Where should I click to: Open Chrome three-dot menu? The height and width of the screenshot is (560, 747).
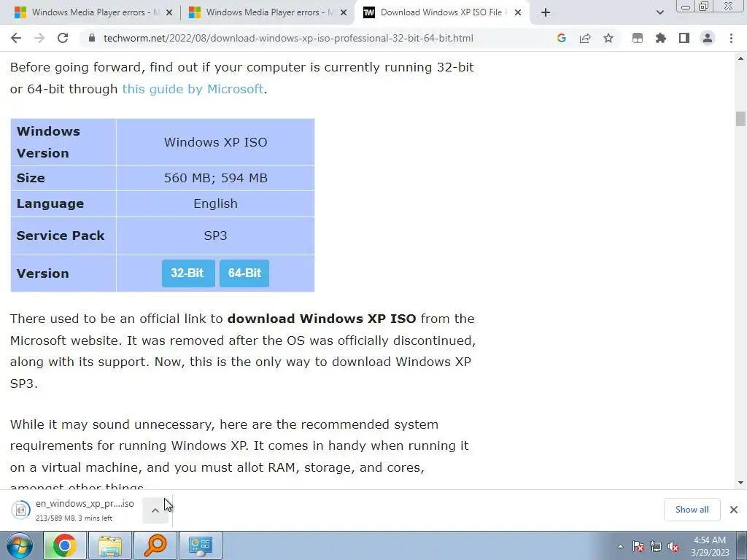731,38
